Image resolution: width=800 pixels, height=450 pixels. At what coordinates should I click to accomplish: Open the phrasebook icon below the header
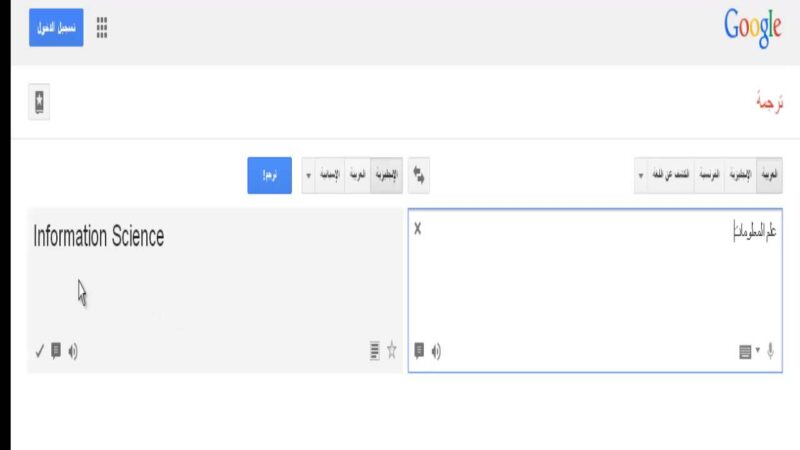(39, 102)
